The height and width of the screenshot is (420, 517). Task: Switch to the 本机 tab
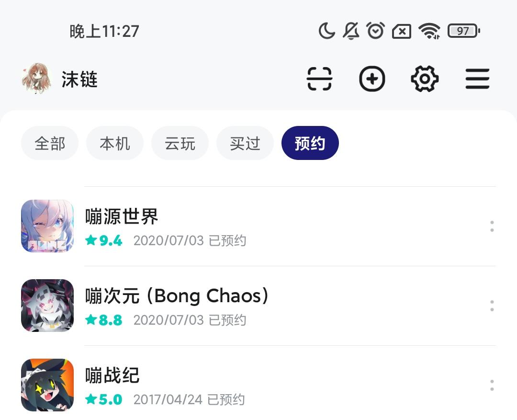pyautogui.click(x=115, y=143)
